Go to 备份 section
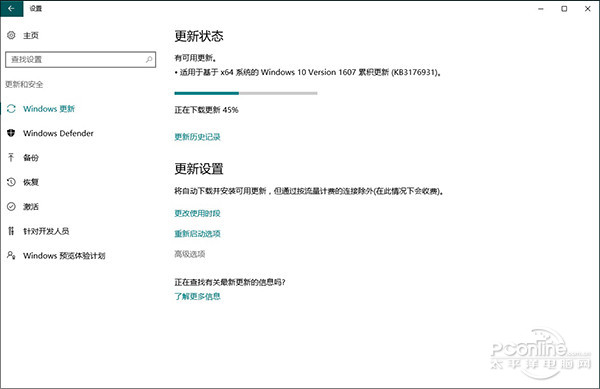Screen dimensions: 600x389 (x=31, y=158)
